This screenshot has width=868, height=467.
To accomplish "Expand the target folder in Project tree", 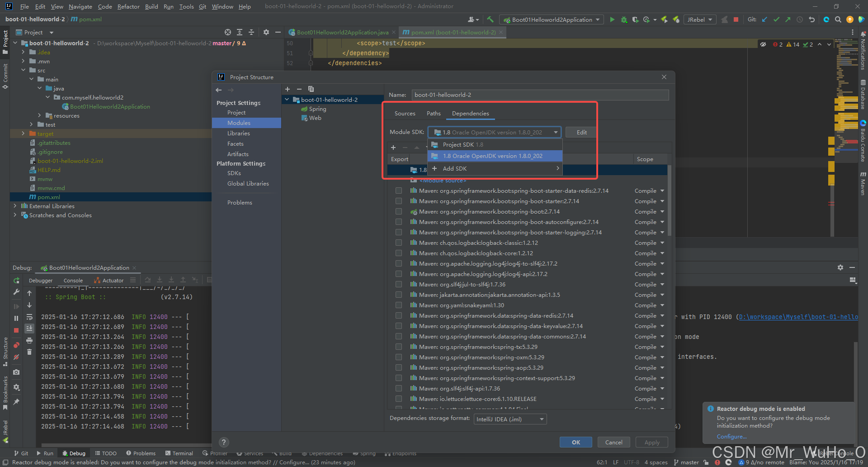I will (x=23, y=133).
